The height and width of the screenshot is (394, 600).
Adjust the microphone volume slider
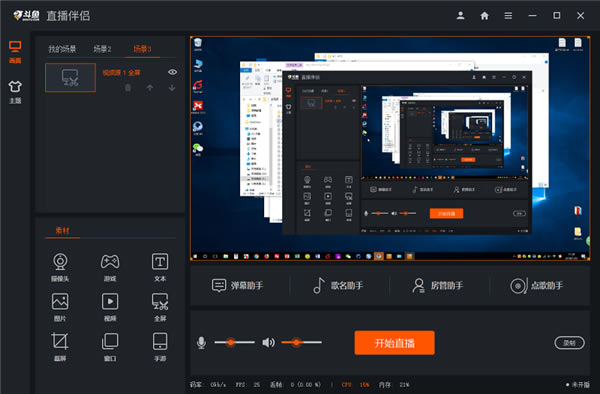click(234, 342)
